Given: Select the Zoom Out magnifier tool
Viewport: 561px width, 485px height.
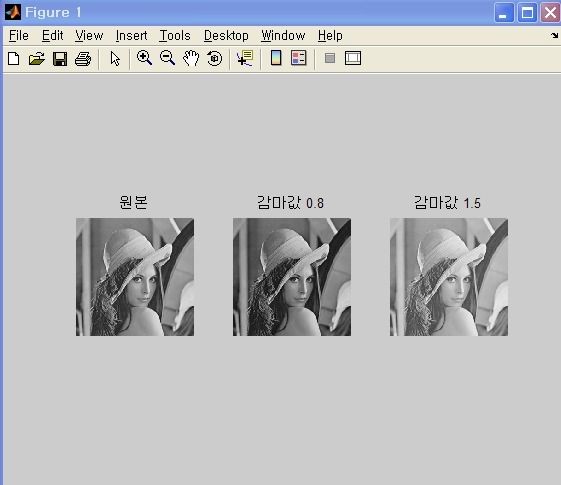Looking at the screenshot, I should [x=167, y=58].
